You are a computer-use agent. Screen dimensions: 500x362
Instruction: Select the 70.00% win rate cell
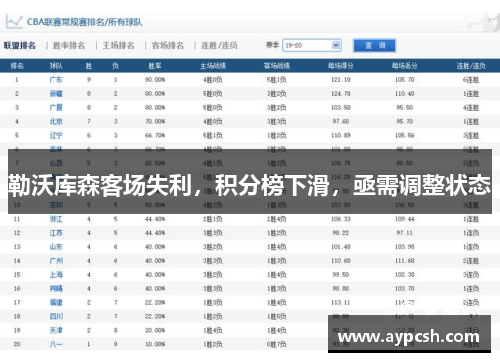click(155, 121)
